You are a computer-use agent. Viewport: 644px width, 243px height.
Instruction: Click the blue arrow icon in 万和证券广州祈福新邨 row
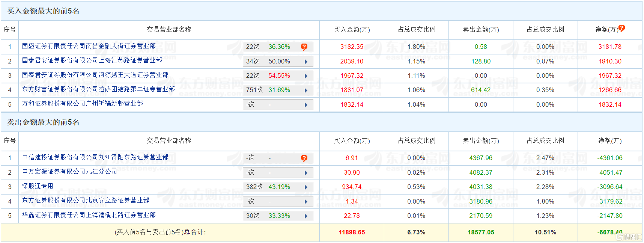(x=306, y=105)
